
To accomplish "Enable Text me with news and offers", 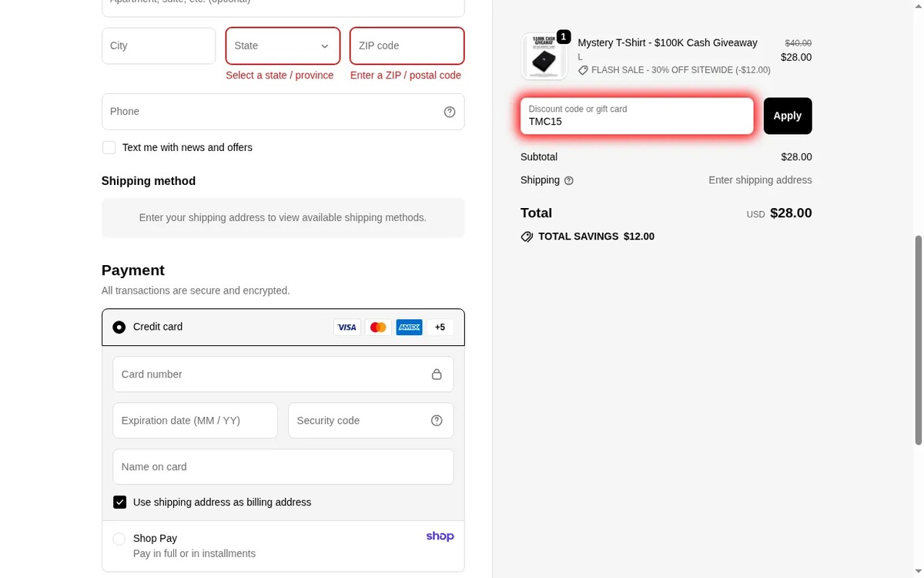I will pyautogui.click(x=109, y=147).
